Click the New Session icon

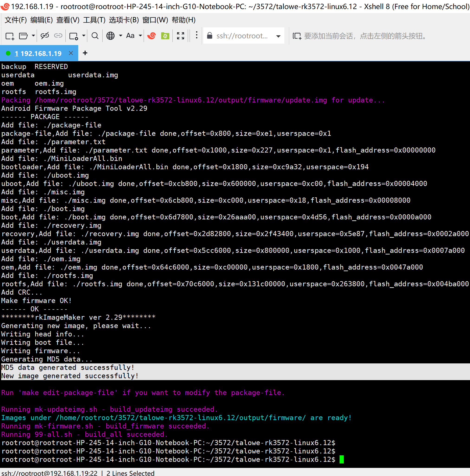coord(10,36)
